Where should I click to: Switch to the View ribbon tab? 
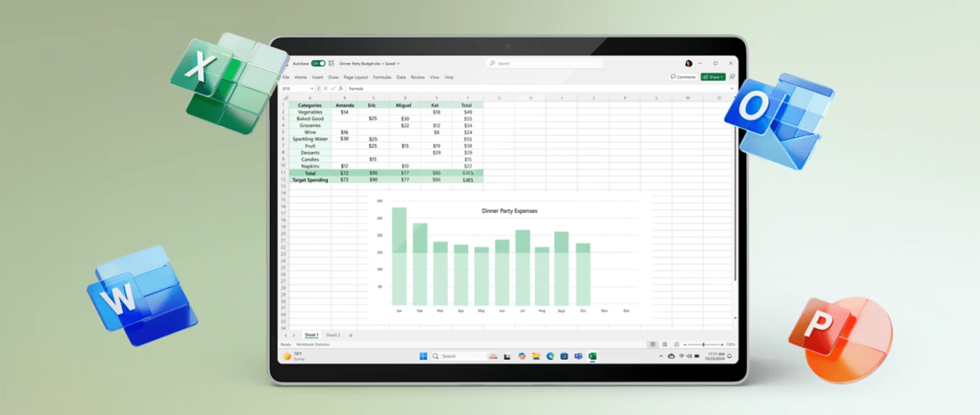434,77
